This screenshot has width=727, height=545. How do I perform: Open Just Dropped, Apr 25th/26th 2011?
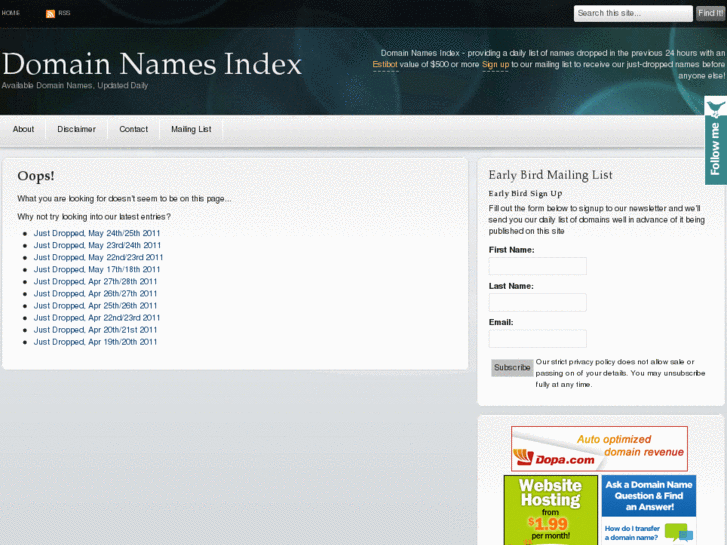[95, 306]
